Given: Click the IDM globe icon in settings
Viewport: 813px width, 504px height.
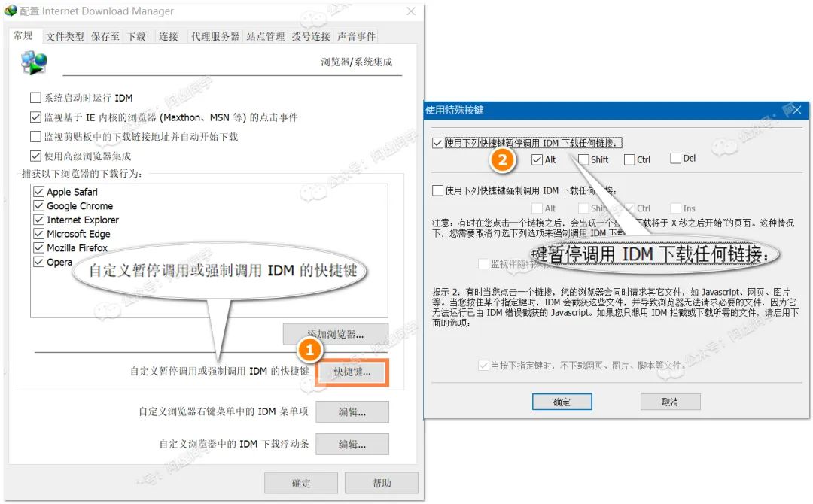Looking at the screenshot, I should coord(34,62).
